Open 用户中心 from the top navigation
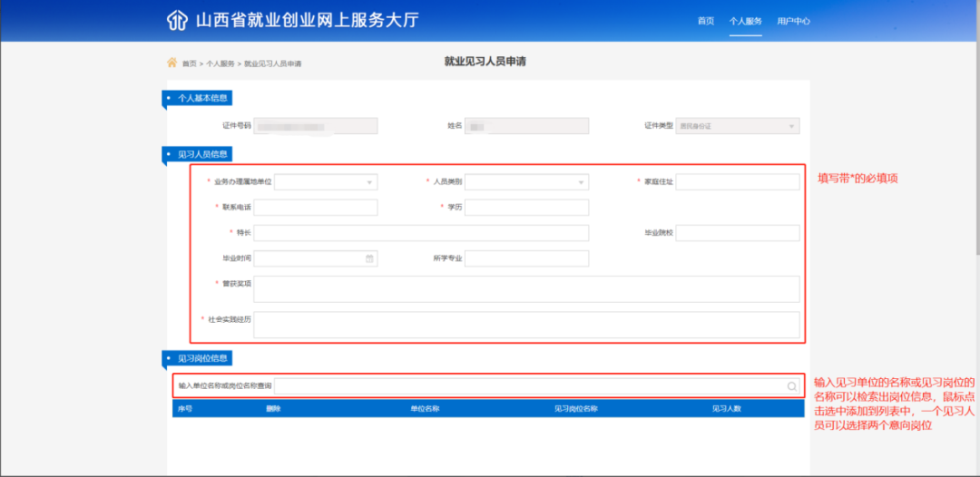This screenshot has width=980, height=477. pos(793,21)
